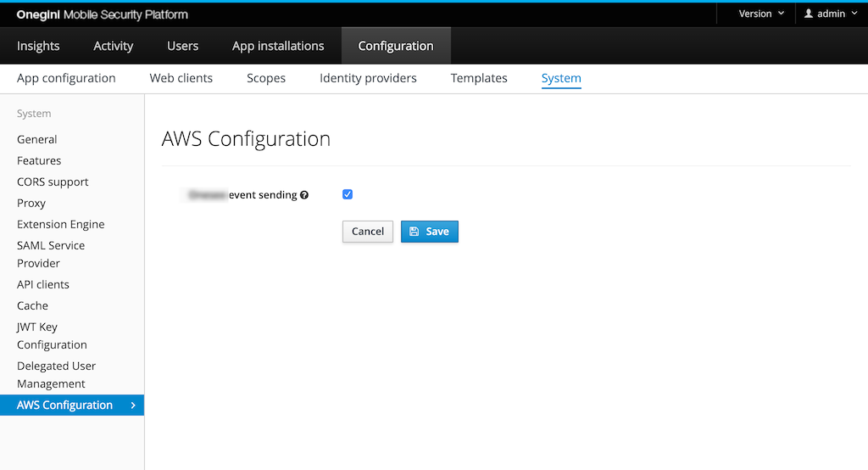Click the AWS Configuration chevron arrow
The image size is (868, 470).
coord(133,406)
